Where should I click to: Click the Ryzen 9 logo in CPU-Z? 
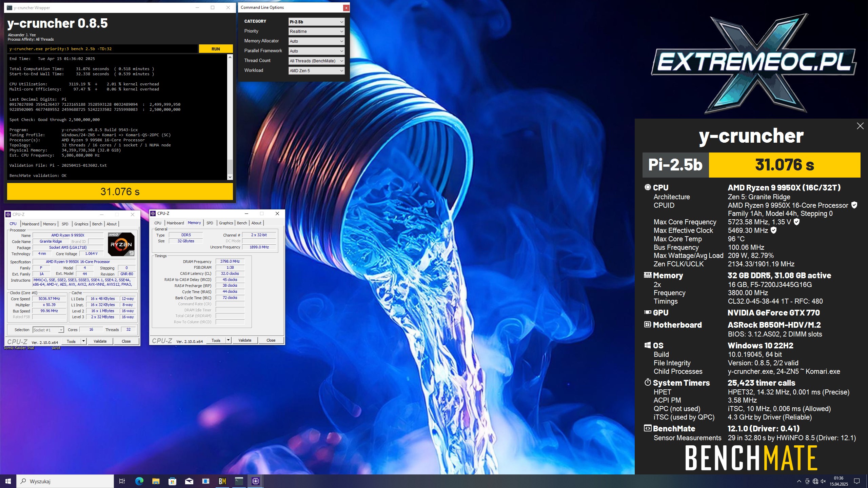pos(121,244)
